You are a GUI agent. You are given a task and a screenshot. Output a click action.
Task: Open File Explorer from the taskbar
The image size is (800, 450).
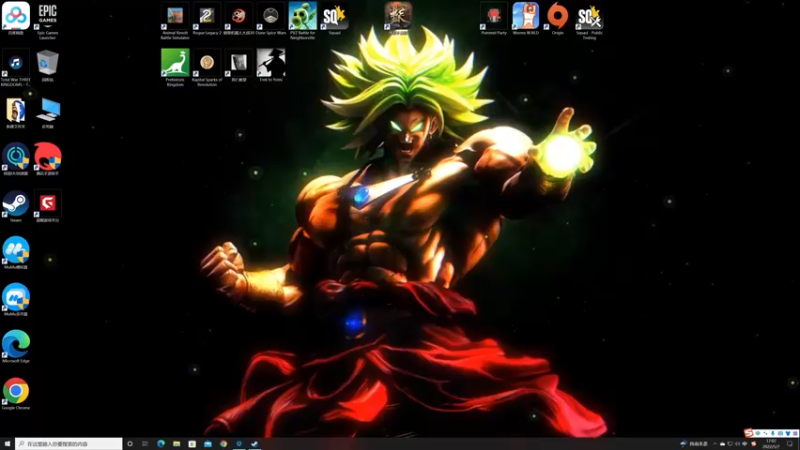pyautogui.click(x=177, y=444)
